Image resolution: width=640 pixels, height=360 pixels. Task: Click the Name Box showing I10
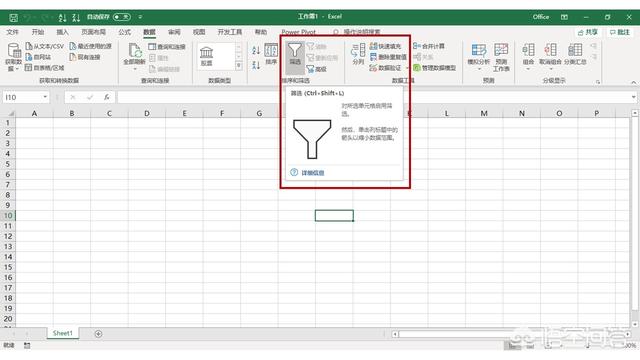22,97
